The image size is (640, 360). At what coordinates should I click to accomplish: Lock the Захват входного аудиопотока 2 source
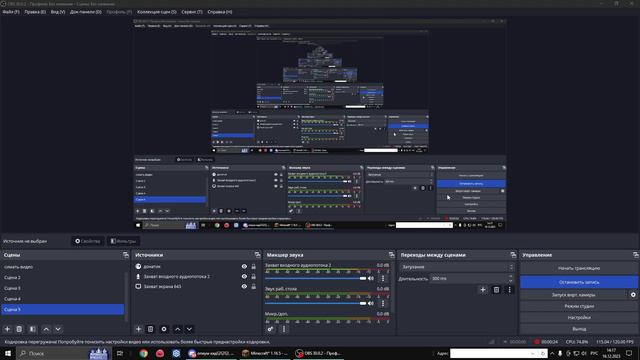click(x=253, y=276)
